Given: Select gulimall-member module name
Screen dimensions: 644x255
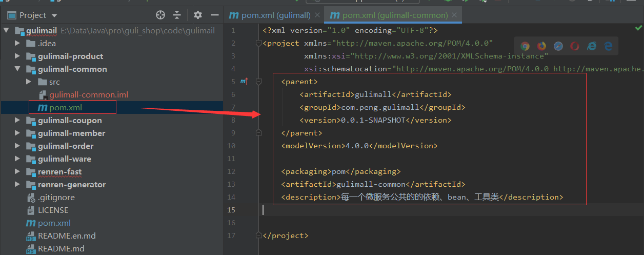Looking at the screenshot, I should (x=72, y=133).
